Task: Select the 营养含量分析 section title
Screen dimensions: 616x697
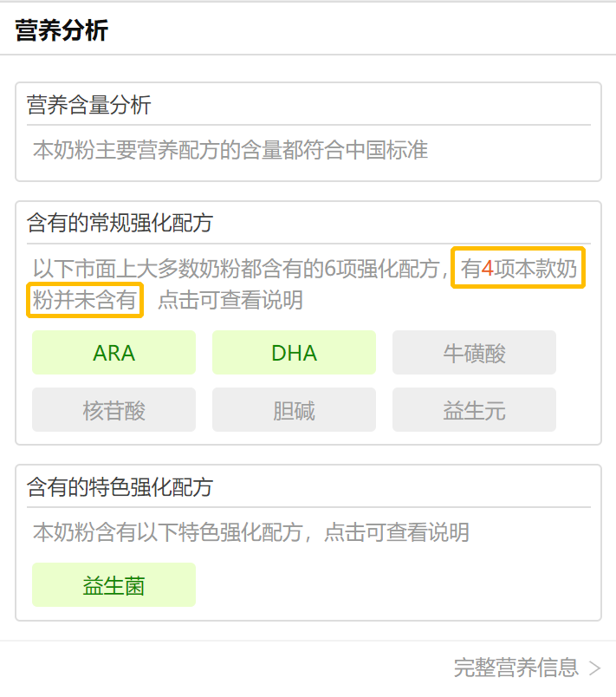Action: click(x=89, y=106)
